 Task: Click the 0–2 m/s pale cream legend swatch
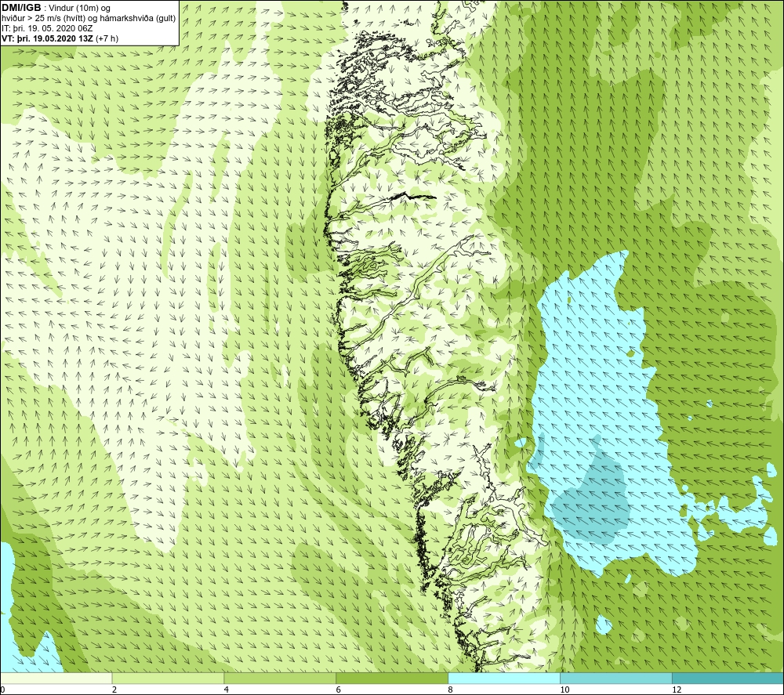pos(56,678)
